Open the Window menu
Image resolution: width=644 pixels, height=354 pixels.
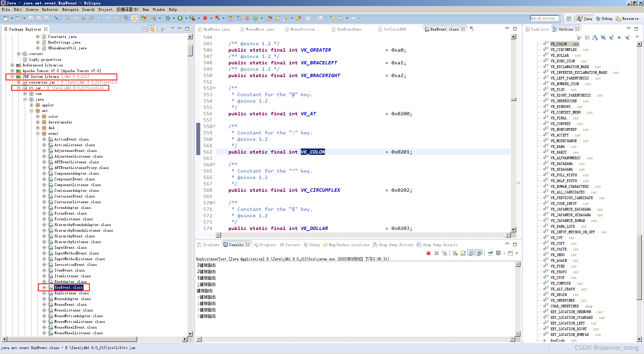coord(159,9)
